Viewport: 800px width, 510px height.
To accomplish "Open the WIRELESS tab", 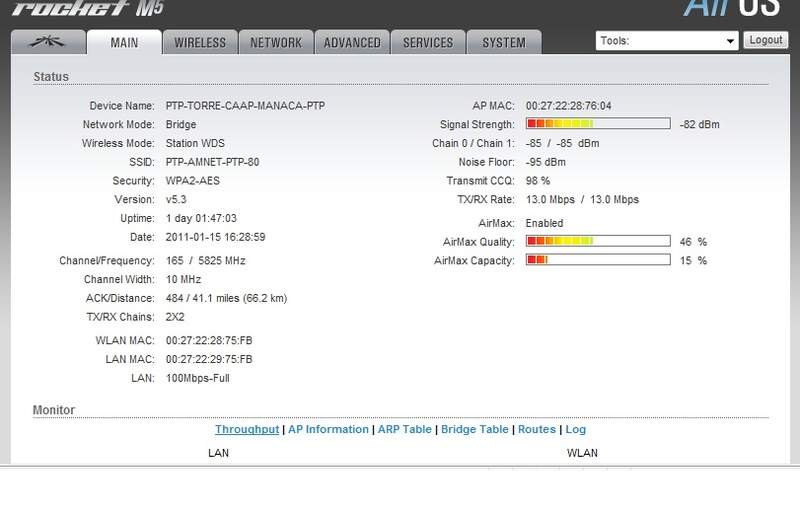I will click(x=200, y=42).
